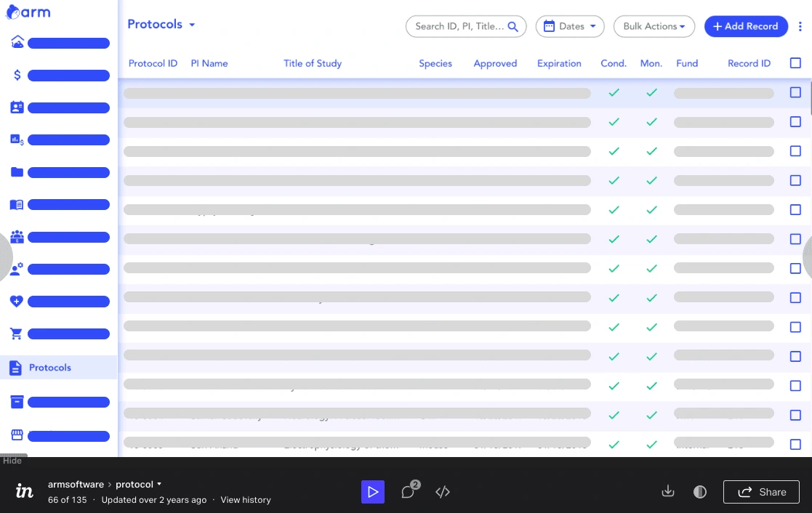Image resolution: width=812 pixels, height=513 pixels.
Task: Expand the protocol breadcrumb dropdown
Action: [x=159, y=484]
